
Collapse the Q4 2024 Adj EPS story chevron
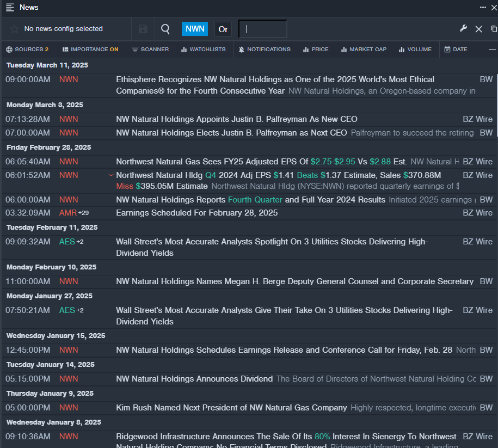click(x=111, y=175)
